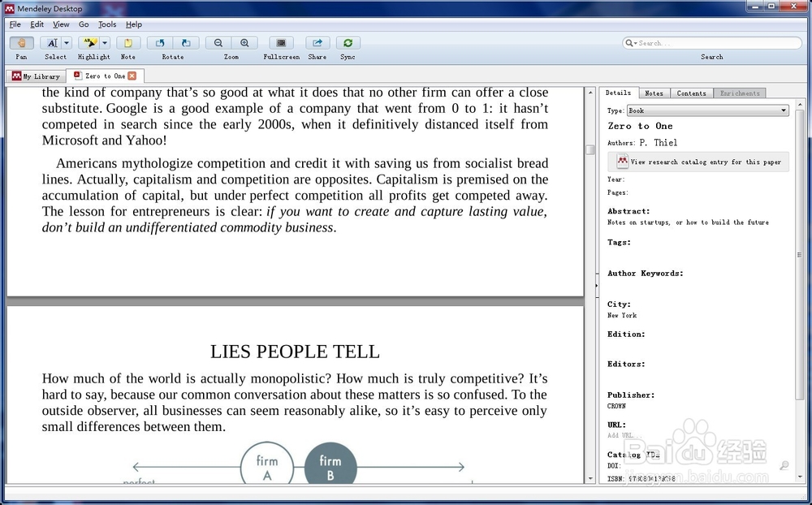Viewport: 812px width, 505px height.
Task: Open the File menu
Action: pos(15,24)
